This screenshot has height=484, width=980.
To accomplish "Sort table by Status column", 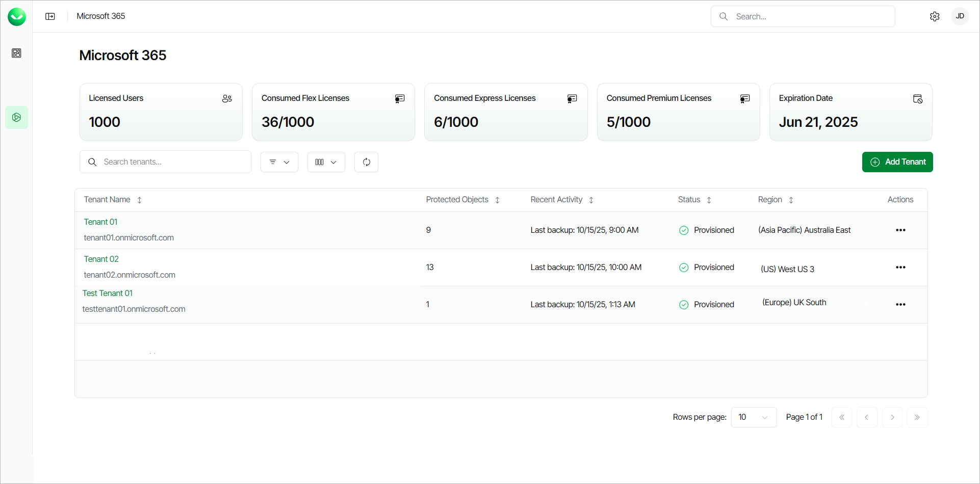I will pyautogui.click(x=709, y=200).
